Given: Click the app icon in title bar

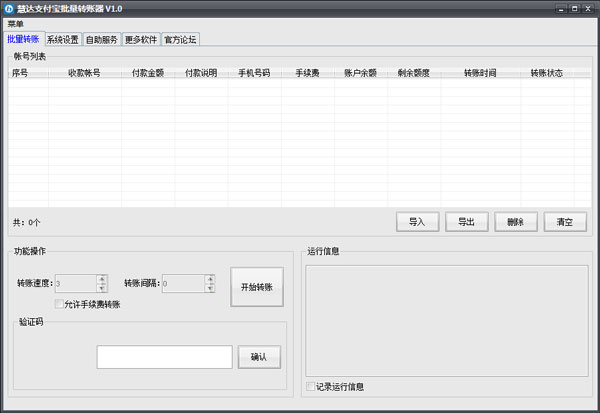Looking at the screenshot, I should (10, 8).
